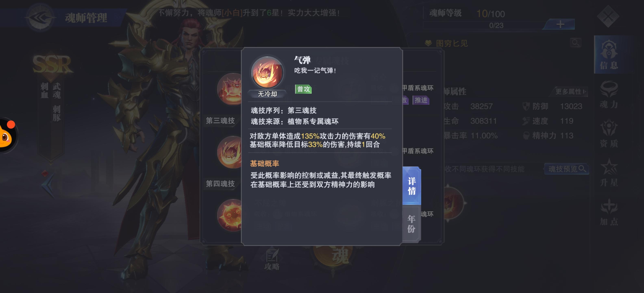Switch to the 详情 tab
The image size is (644, 293).
pos(411,186)
